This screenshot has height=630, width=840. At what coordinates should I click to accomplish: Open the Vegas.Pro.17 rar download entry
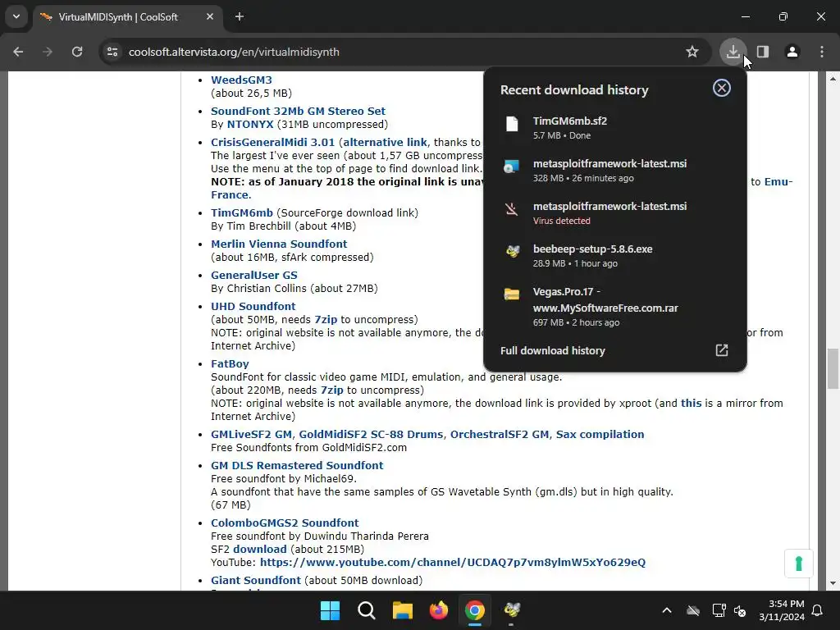[x=614, y=307]
